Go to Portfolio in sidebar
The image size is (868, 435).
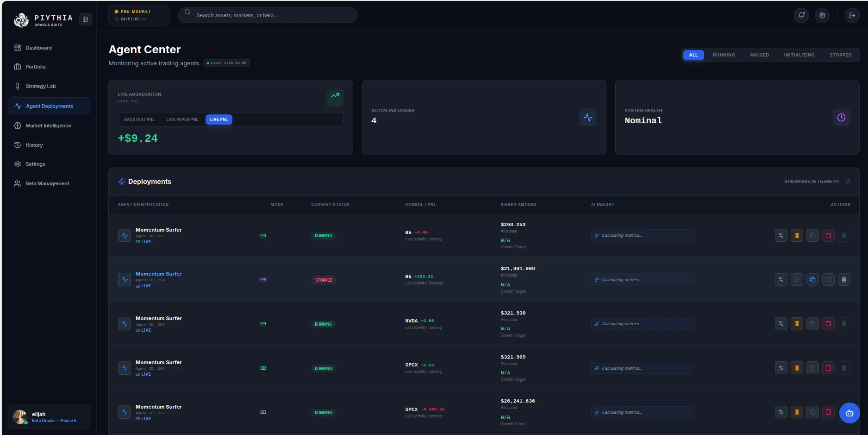(49, 67)
